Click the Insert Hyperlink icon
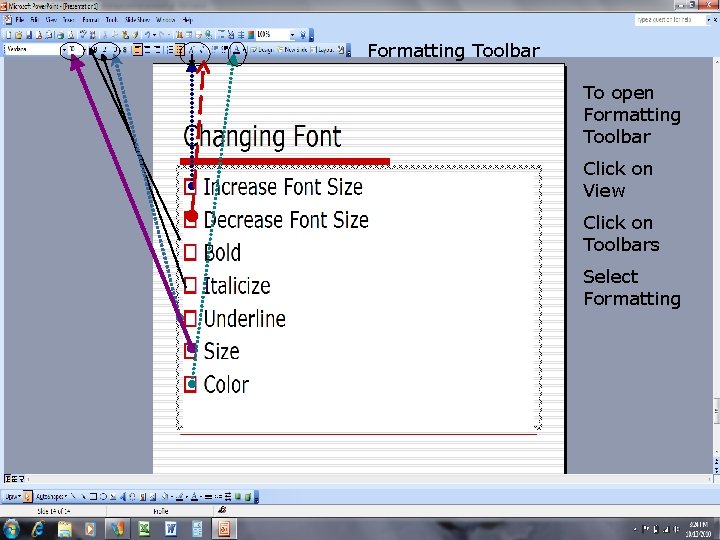The image size is (720, 540). (x=208, y=35)
